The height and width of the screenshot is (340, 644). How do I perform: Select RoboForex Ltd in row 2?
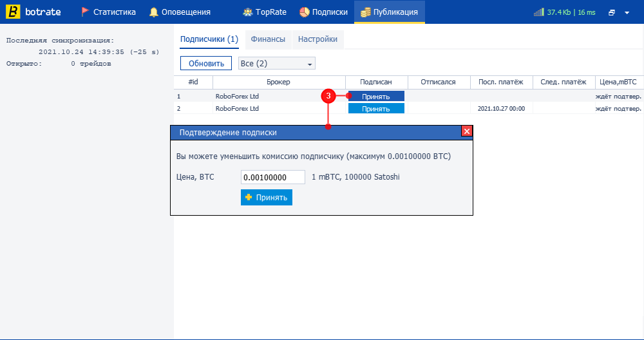click(x=237, y=108)
